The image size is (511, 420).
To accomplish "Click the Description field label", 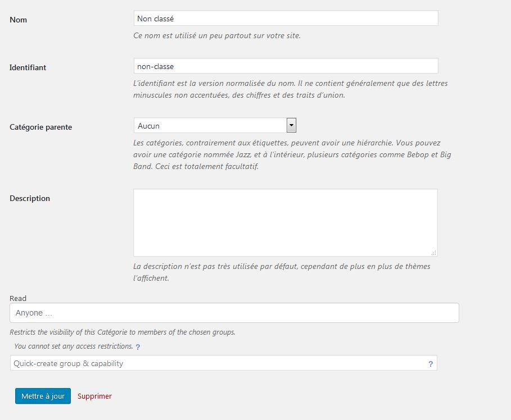I will click(x=30, y=198).
